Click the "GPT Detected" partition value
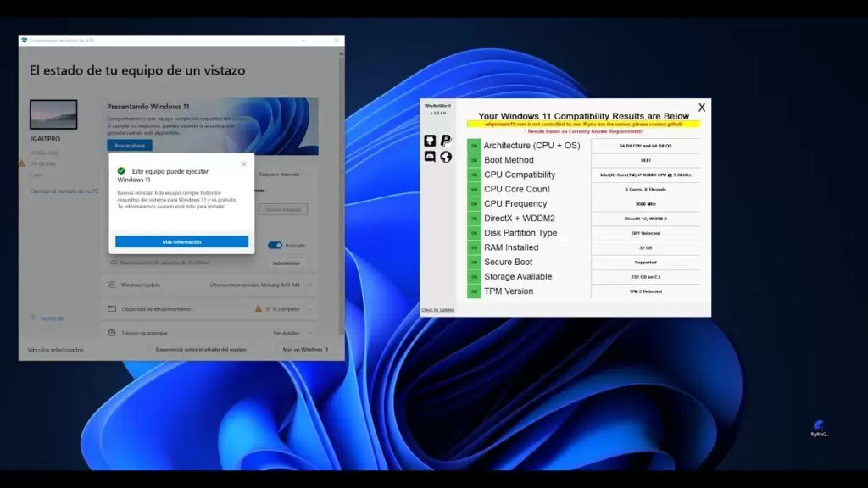The image size is (868, 488). point(645,234)
